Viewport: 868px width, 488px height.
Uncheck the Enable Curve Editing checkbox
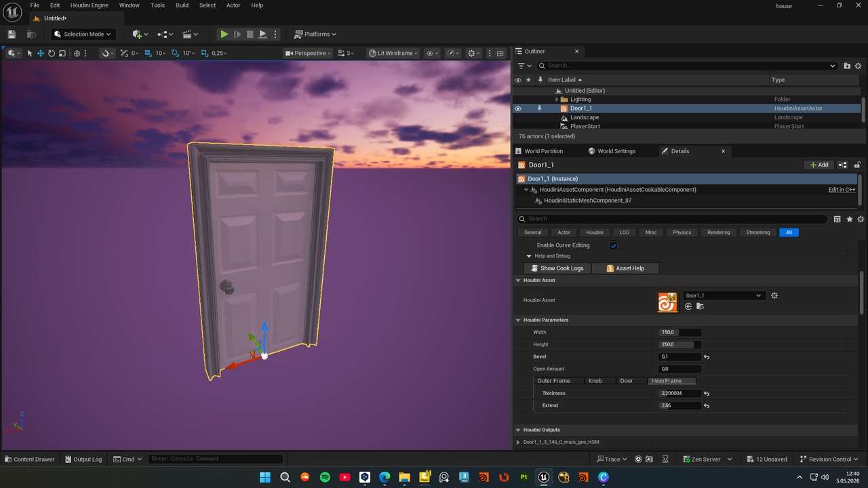614,245
